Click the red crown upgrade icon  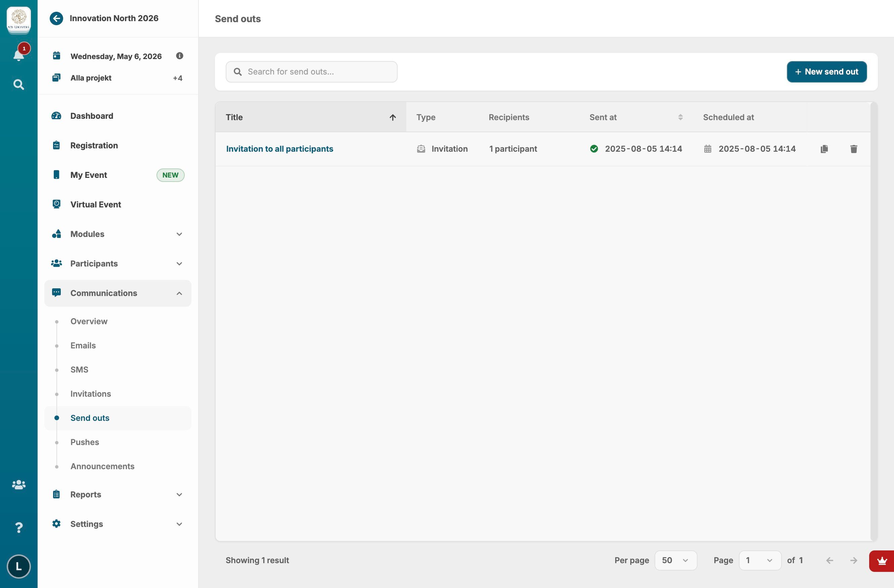882,561
